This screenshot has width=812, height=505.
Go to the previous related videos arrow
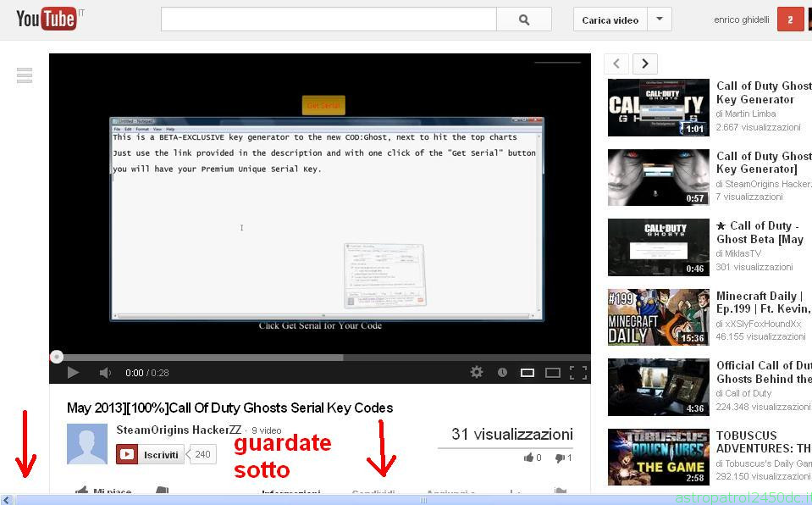(616, 64)
